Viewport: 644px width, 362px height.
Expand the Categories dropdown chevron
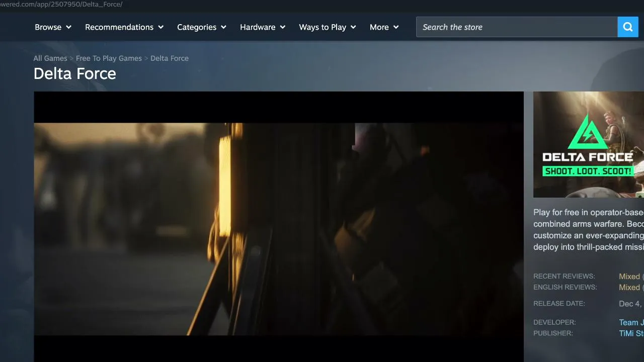coord(223,27)
